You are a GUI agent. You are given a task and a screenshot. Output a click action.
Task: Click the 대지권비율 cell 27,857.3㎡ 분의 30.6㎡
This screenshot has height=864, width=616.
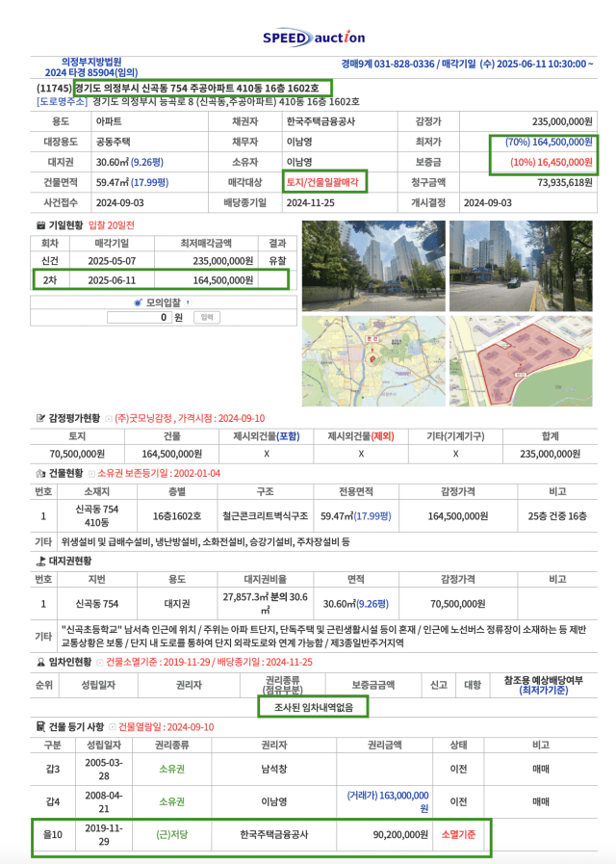tap(265, 604)
